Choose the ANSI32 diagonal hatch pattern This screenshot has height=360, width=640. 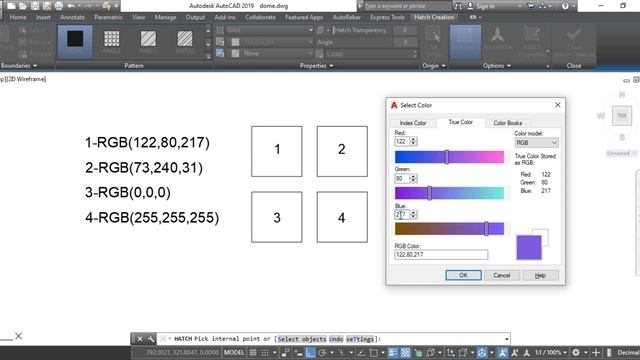click(x=185, y=41)
